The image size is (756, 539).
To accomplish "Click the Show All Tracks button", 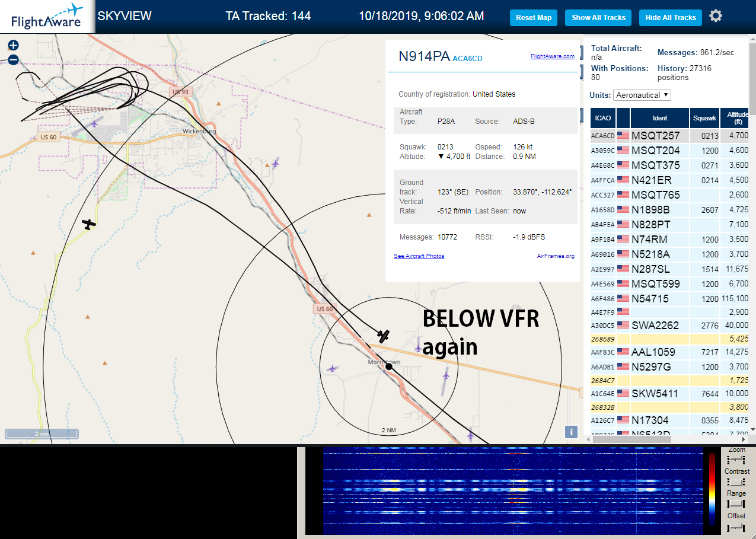I will pyautogui.click(x=598, y=18).
